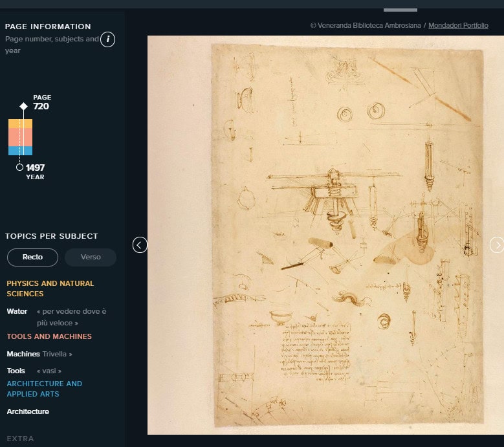Click the Page Information heading

[48, 27]
